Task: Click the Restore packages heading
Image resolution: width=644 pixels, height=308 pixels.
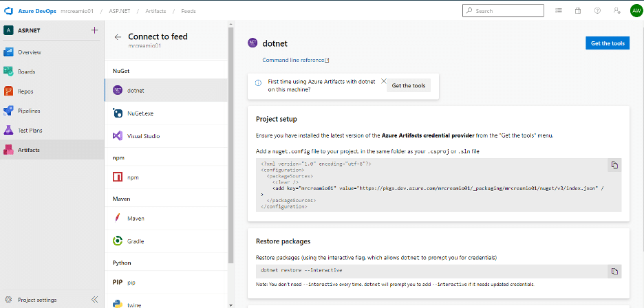Action: (283, 241)
